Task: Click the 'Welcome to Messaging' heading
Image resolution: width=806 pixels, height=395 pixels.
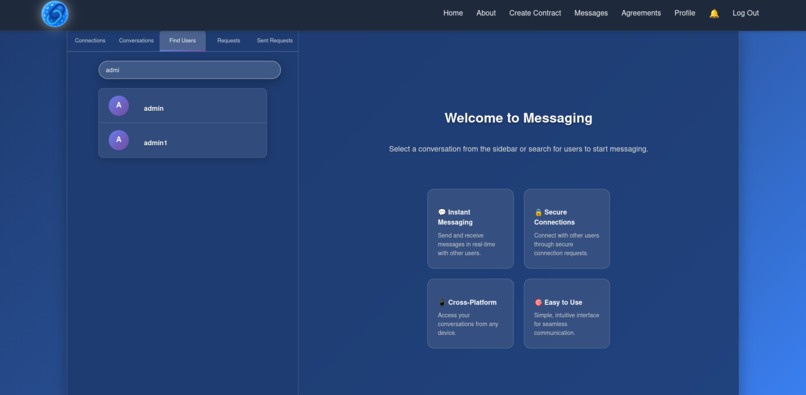Action: pyautogui.click(x=518, y=118)
